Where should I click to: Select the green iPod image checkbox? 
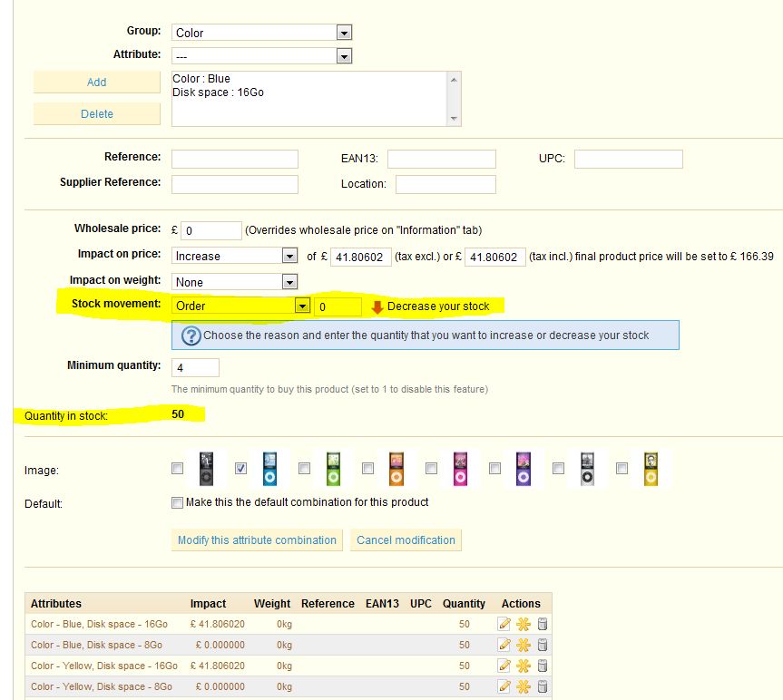(x=304, y=468)
